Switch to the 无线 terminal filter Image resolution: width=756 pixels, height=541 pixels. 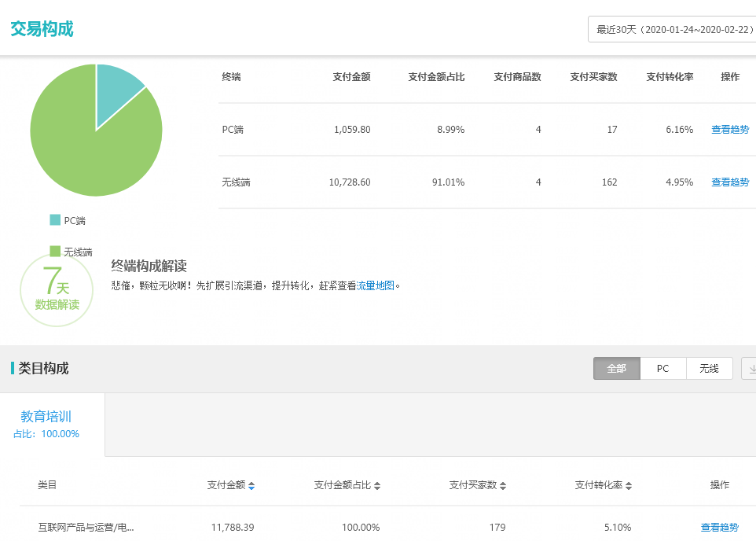pos(709,368)
